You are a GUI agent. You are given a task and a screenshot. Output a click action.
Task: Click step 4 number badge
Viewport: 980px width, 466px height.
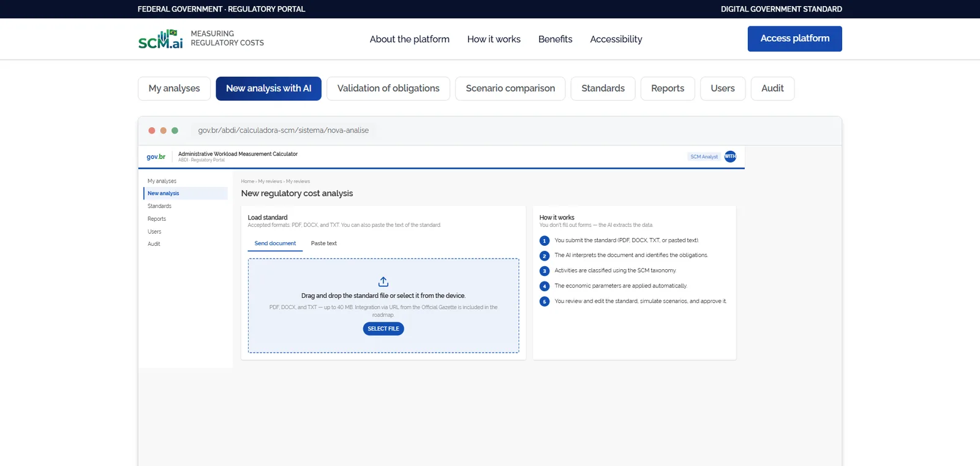coord(545,286)
